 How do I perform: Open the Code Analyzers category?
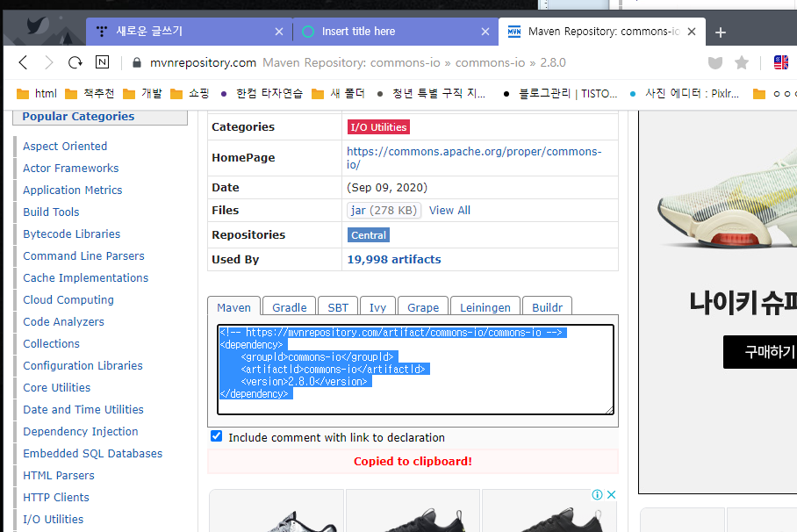[63, 322]
